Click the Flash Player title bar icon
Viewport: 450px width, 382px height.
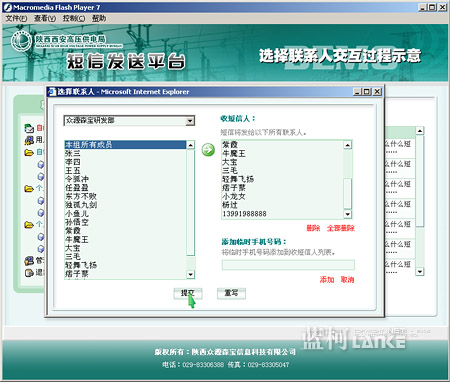8,7
